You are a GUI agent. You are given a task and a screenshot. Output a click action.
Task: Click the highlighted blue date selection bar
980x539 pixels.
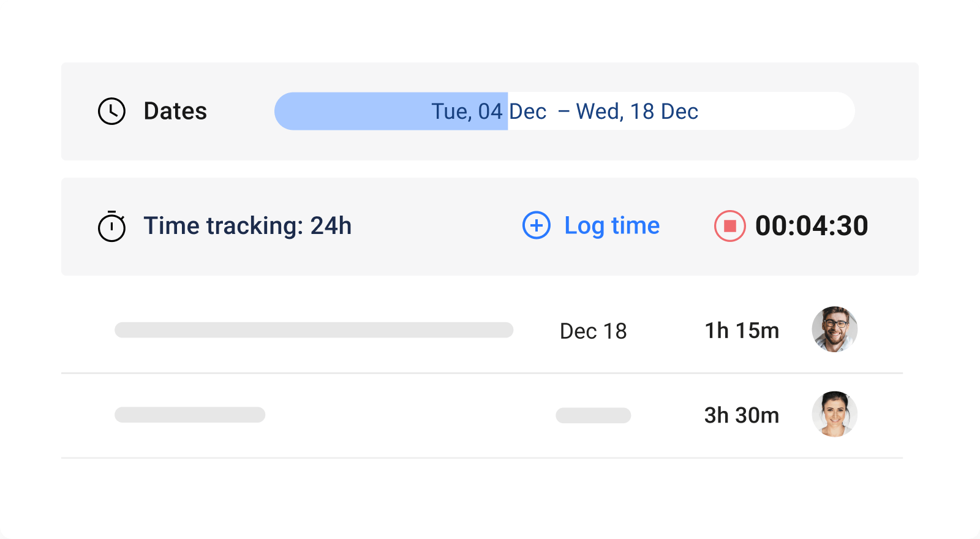click(392, 111)
